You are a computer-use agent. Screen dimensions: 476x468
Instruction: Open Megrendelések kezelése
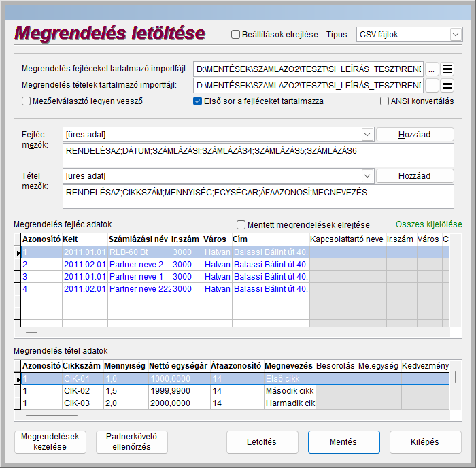tap(50, 442)
